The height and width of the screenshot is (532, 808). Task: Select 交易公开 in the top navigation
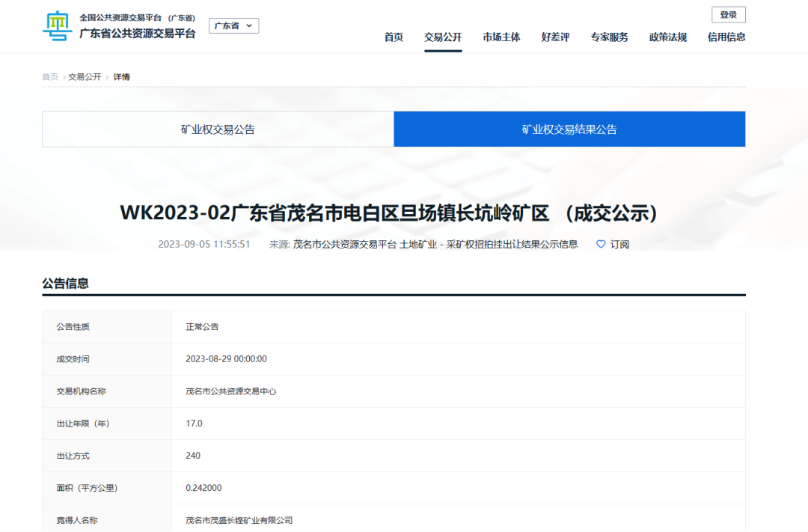coord(443,37)
